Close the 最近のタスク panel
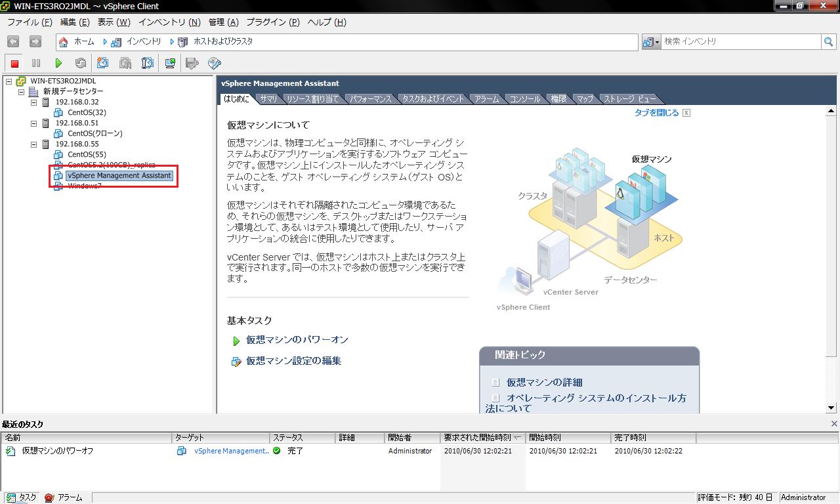Viewport: 840px width, 504px height. click(834, 424)
